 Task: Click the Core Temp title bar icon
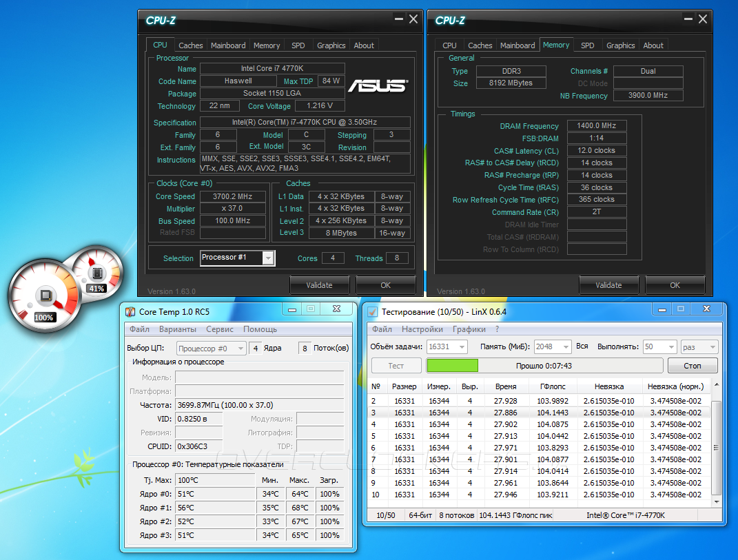(x=130, y=311)
